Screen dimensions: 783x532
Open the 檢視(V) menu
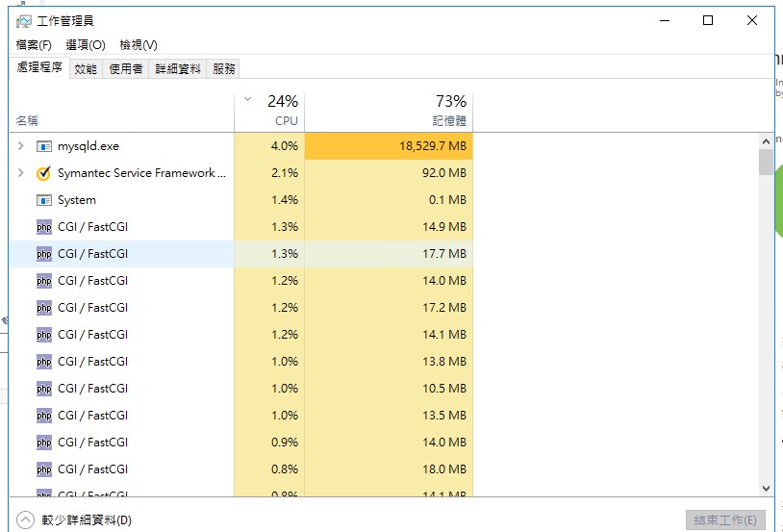(x=139, y=45)
